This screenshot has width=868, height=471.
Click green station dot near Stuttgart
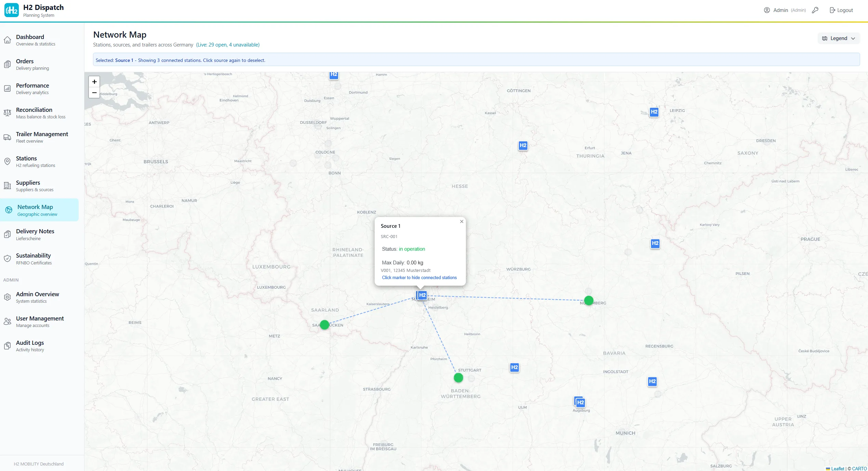[x=458, y=378]
